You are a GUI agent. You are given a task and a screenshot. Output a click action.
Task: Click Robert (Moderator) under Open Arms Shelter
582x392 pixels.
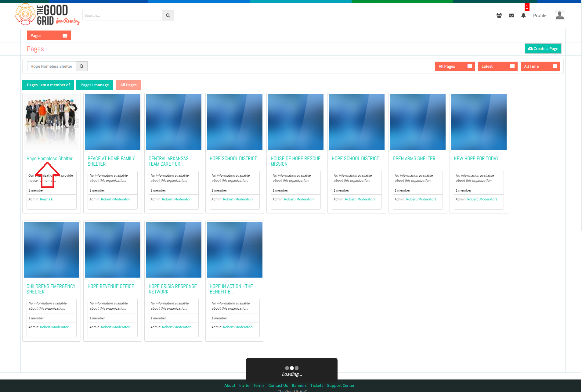pos(421,199)
